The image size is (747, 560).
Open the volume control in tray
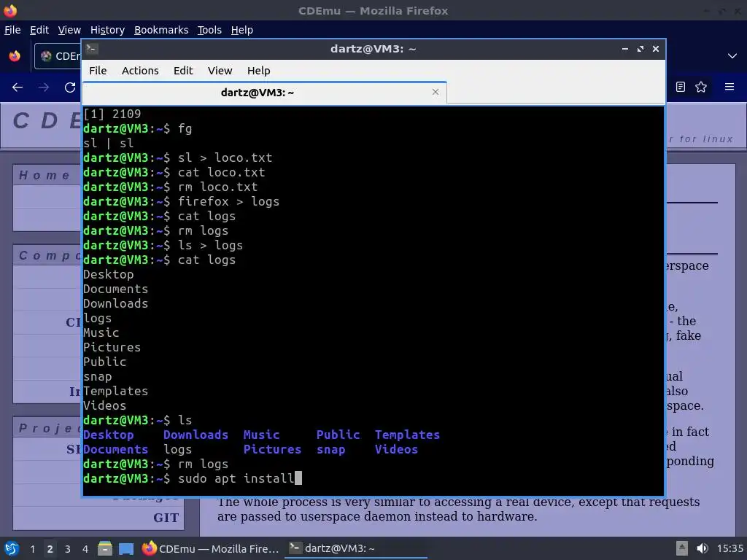coord(703,548)
